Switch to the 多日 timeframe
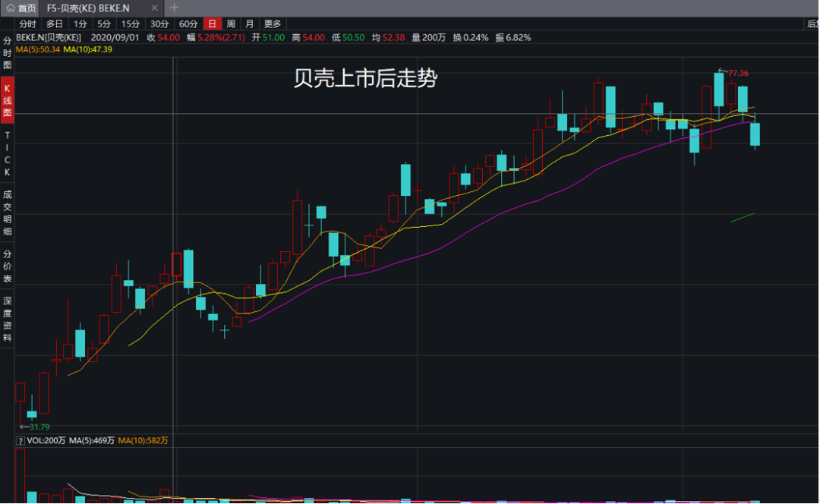 pos(55,24)
